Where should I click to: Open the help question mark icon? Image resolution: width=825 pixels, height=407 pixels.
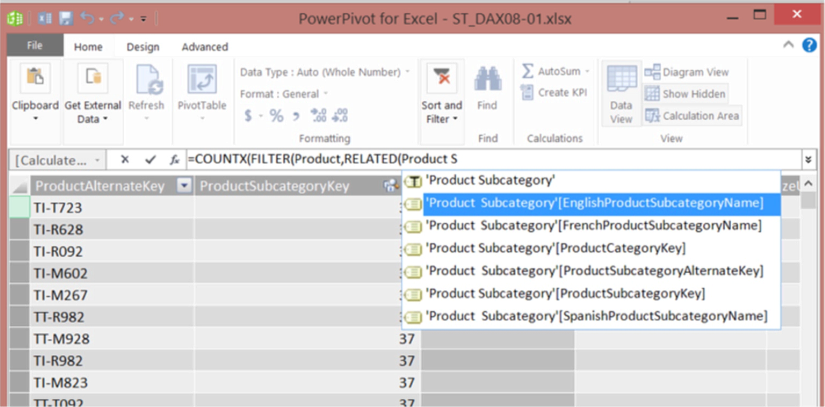[810, 46]
